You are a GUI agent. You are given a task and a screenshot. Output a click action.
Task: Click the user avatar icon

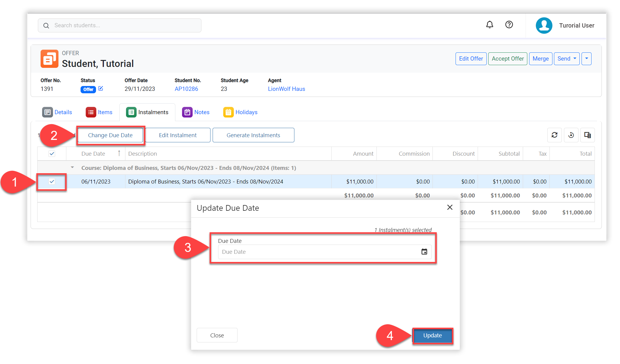pos(544,25)
